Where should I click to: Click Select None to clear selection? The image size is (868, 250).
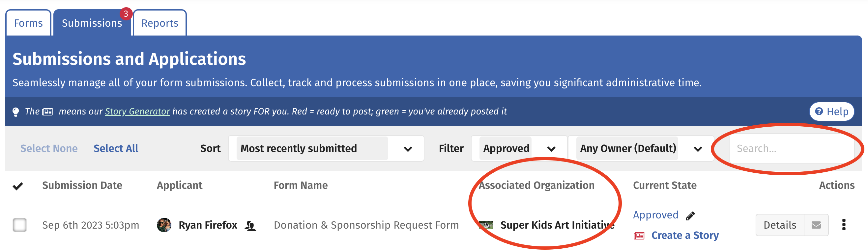[x=49, y=148]
